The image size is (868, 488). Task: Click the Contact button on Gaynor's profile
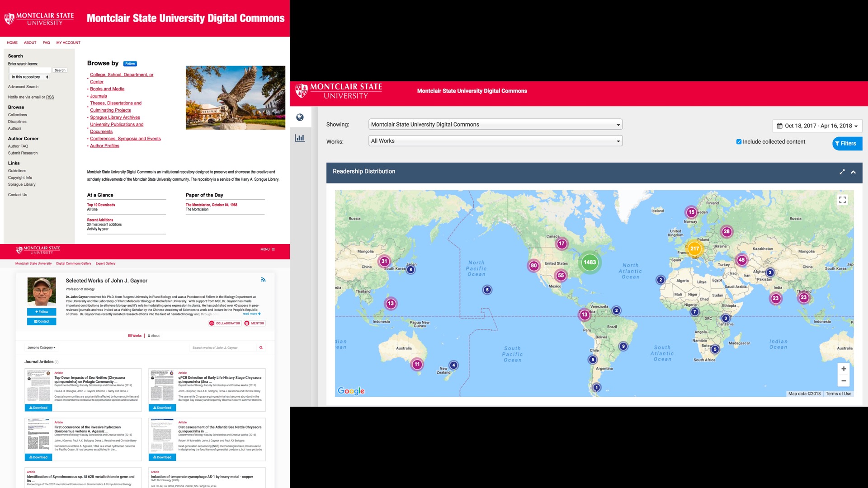[x=41, y=321]
